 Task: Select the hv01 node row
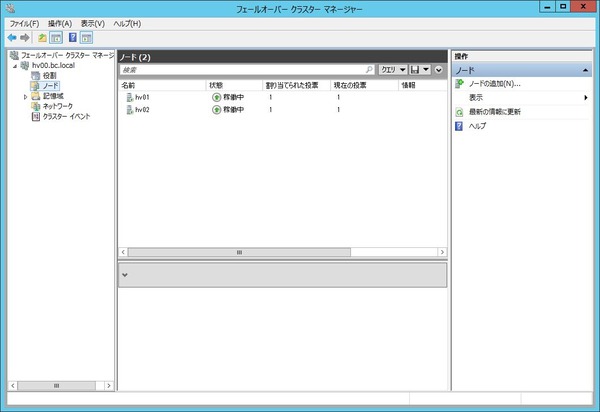tap(282, 97)
